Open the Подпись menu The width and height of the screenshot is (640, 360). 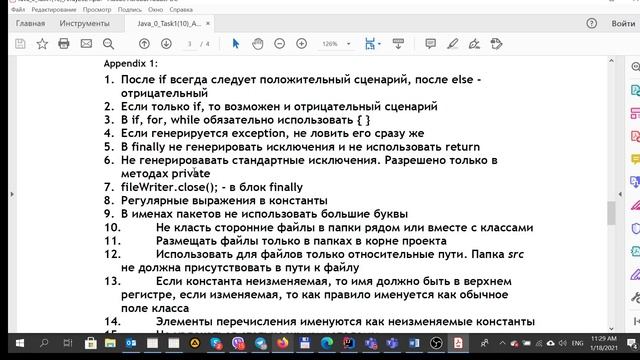pos(129,9)
